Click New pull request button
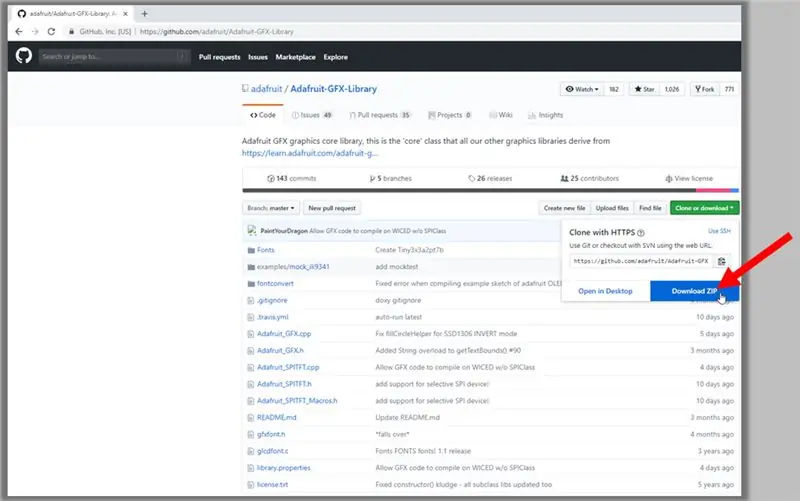Image resolution: width=800 pixels, height=501 pixels. pos(332,208)
